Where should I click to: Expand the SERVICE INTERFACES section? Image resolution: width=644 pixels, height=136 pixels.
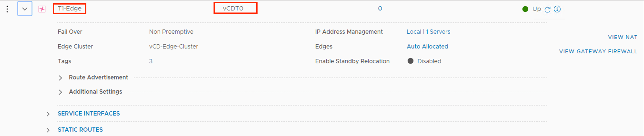[x=48, y=114]
